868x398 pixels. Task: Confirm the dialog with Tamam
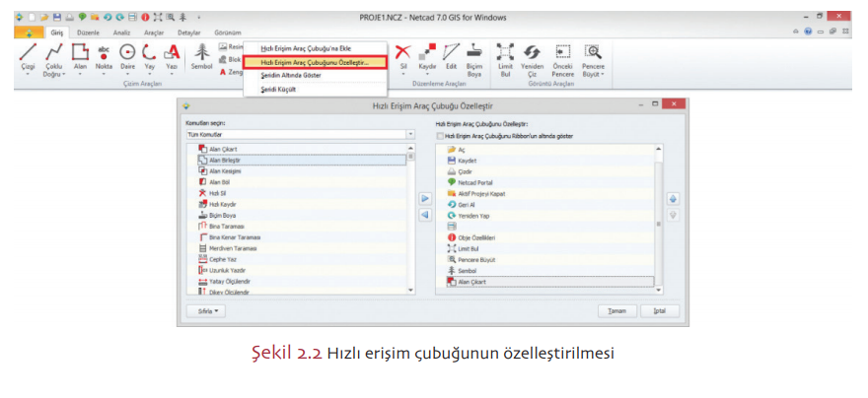click(x=616, y=310)
